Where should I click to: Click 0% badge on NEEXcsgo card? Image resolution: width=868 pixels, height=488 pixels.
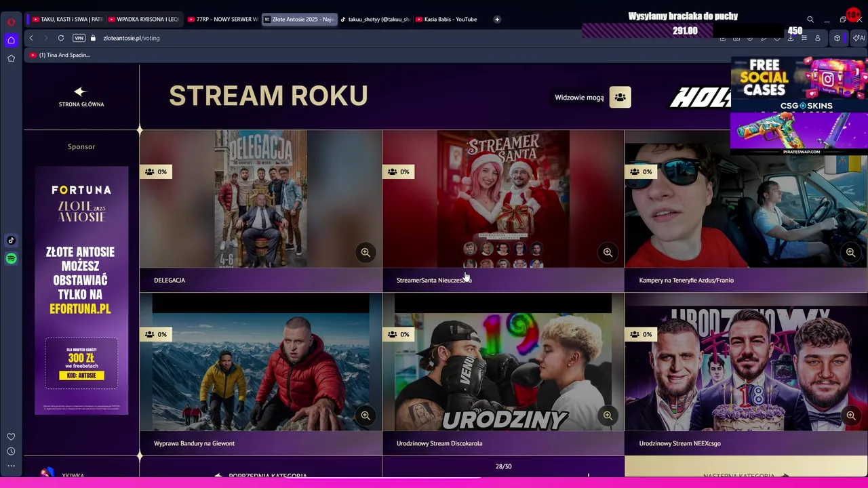pos(642,334)
